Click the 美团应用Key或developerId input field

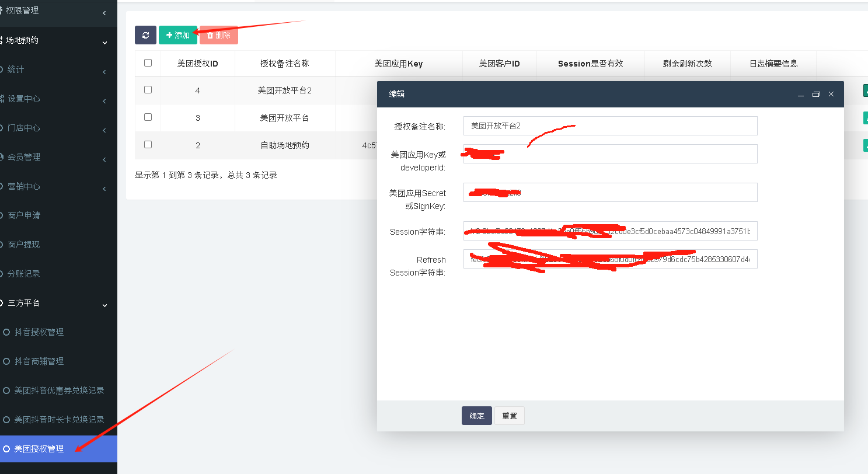tap(610, 154)
